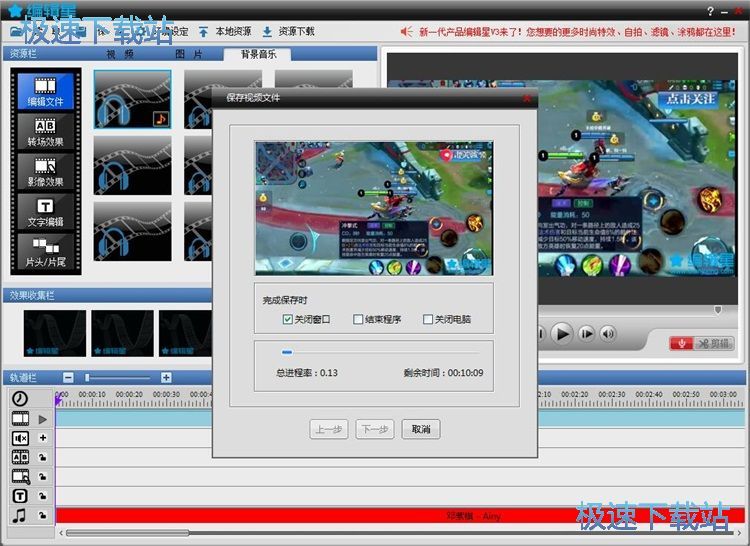
Task: Select the blue video clip on timeline
Action: [x=400, y=418]
